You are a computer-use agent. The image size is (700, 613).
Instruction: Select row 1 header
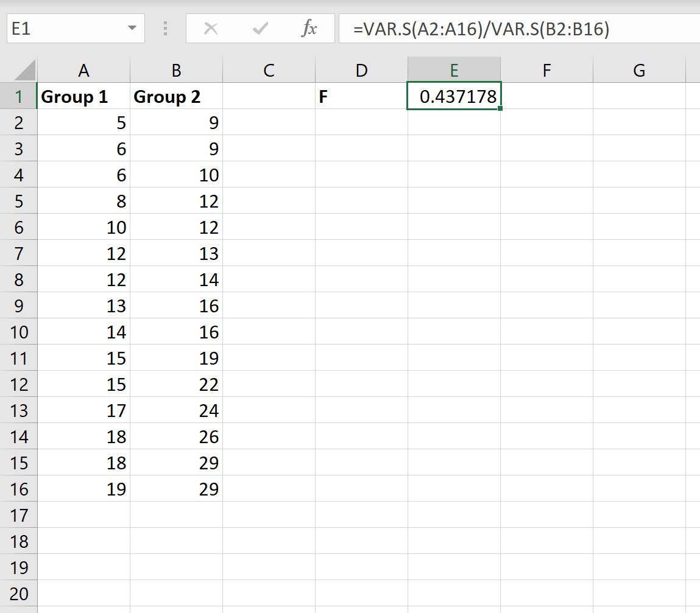18,96
